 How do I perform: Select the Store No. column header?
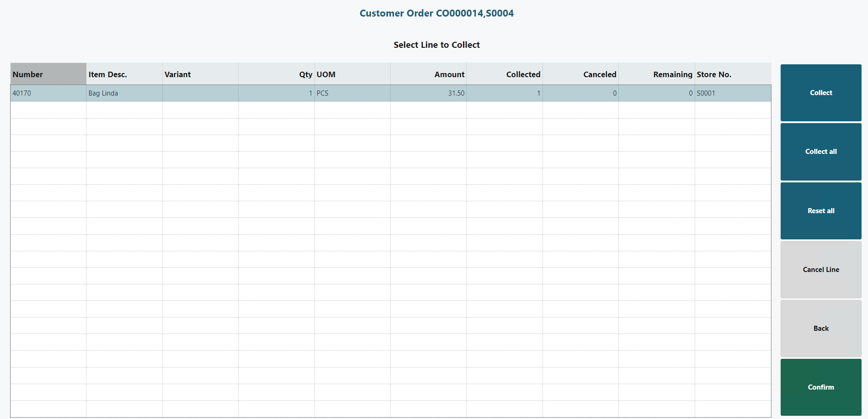point(732,74)
